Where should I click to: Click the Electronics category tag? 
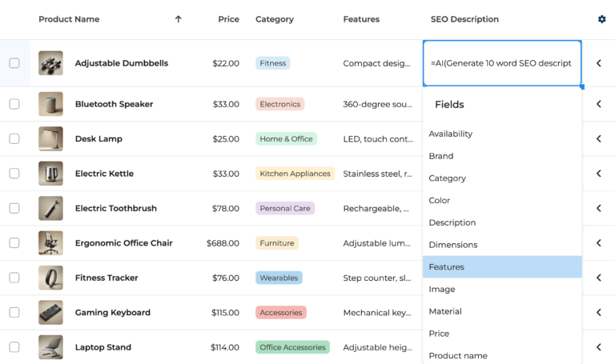click(280, 104)
